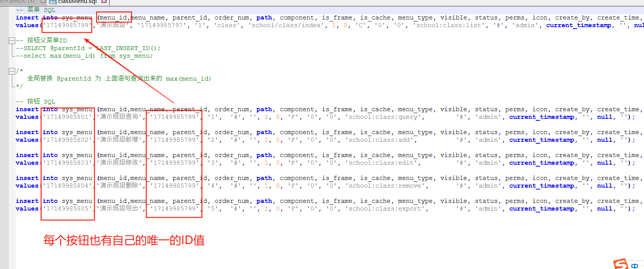
Task: Click the menu id value '17149985805'
Action: click(68, 209)
